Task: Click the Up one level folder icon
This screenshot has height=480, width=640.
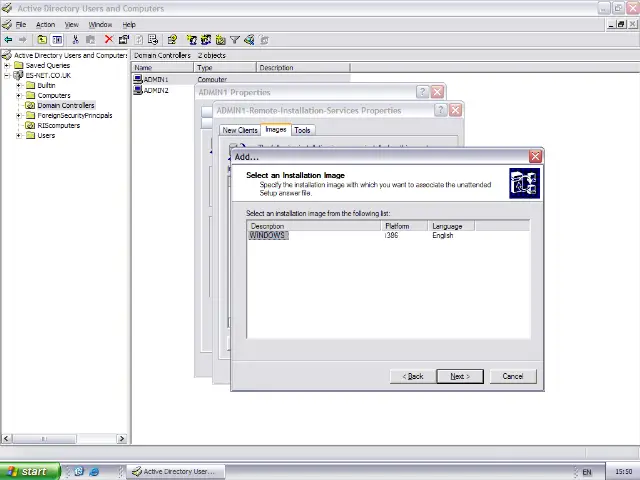Action: [x=41, y=40]
